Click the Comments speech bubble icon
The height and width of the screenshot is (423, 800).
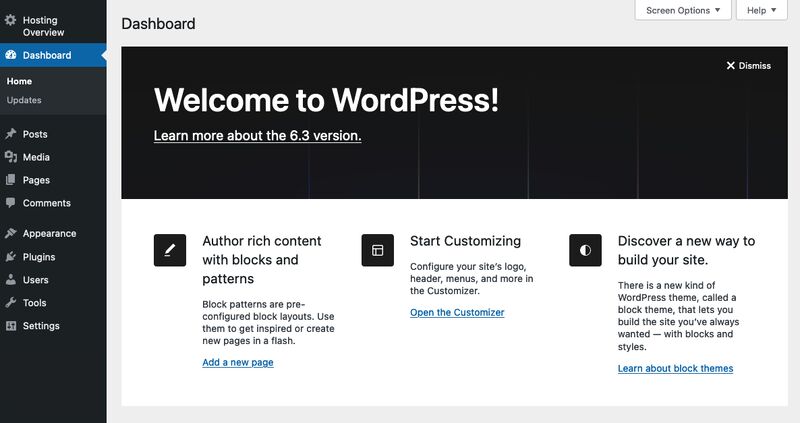(10, 203)
